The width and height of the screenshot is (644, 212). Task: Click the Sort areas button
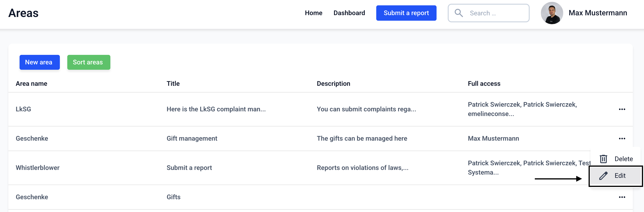88,62
